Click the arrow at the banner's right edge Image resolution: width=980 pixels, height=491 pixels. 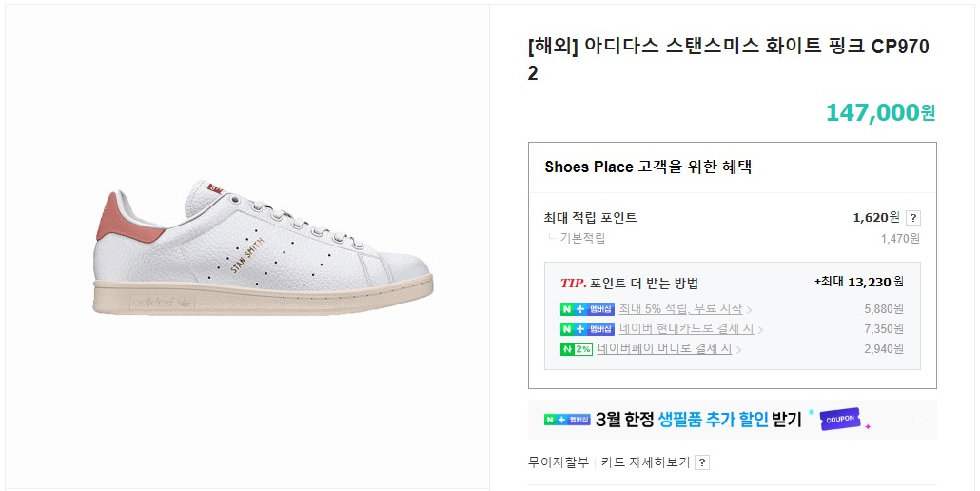918,420
